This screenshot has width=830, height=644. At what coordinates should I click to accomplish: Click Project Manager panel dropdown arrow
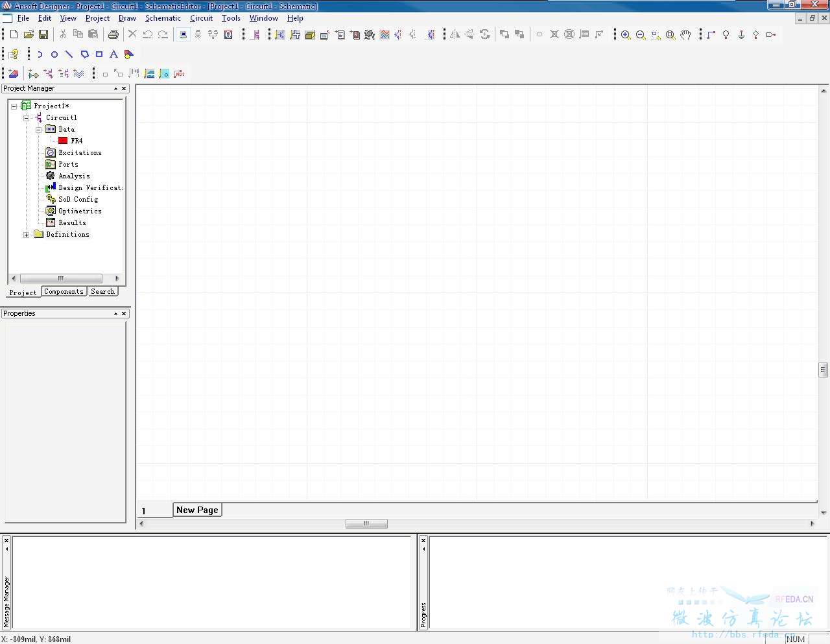pos(115,88)
